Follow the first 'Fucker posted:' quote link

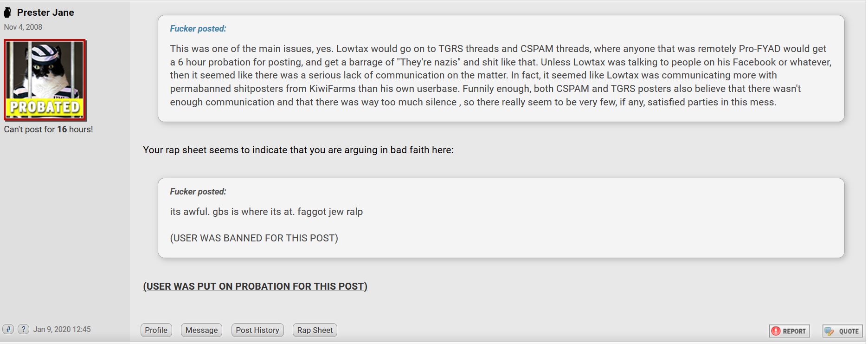[198, 29]
